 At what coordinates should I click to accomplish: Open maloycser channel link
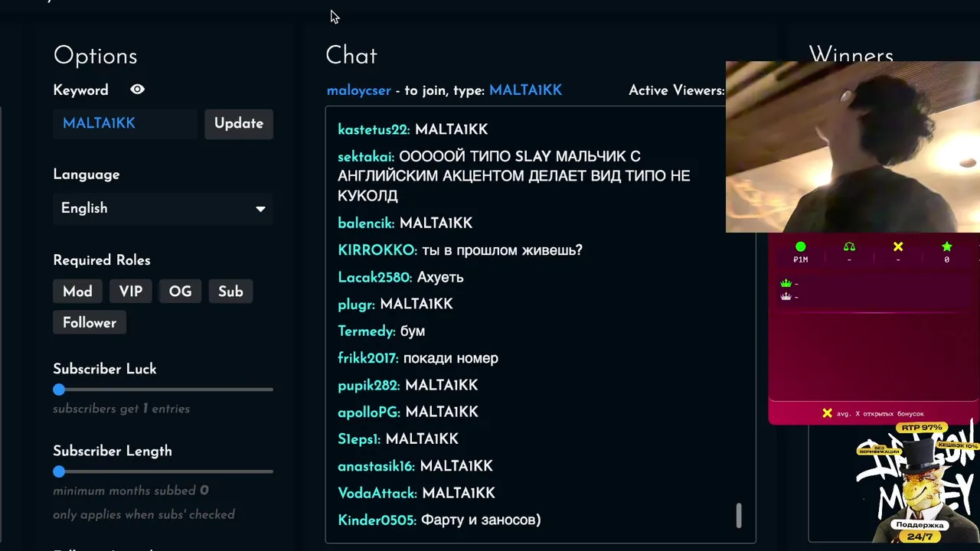pos(358,90)
